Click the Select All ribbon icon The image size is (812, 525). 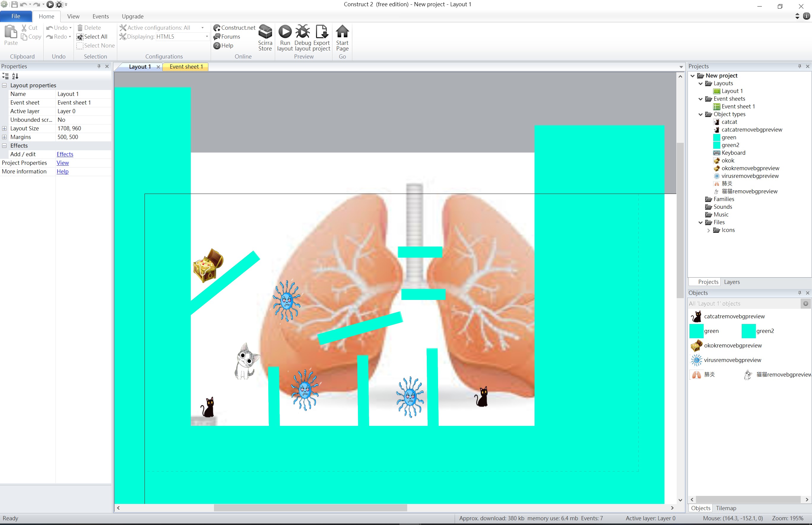pos(80,37)
